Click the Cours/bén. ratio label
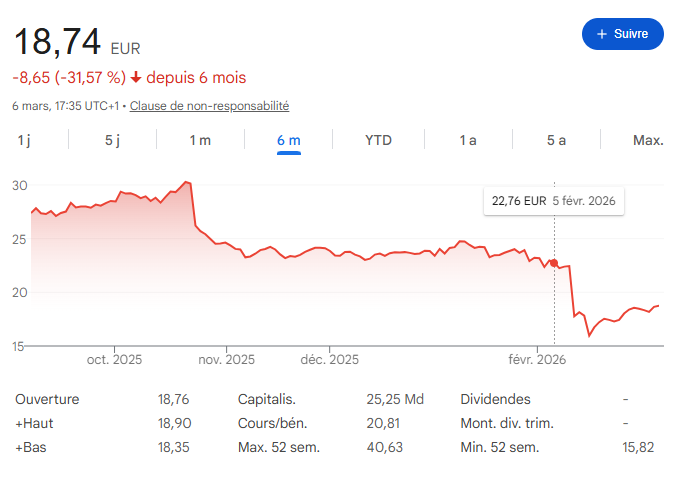This screenshot has height=479, width=673. point(273,423)
